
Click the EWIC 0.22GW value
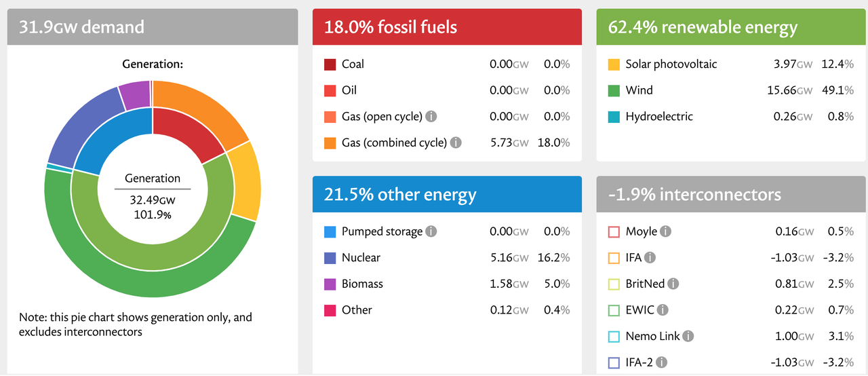(x=794, y=310)
